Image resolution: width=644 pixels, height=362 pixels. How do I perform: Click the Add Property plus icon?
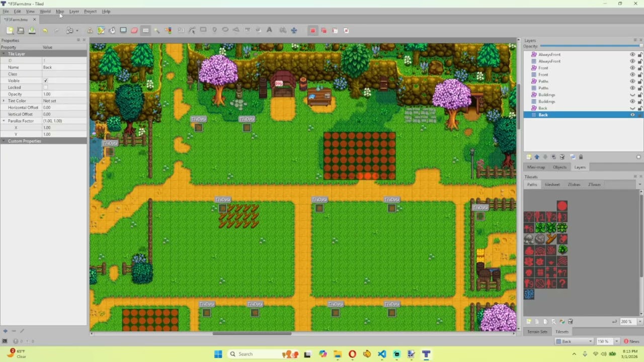(x=5, y=331)
